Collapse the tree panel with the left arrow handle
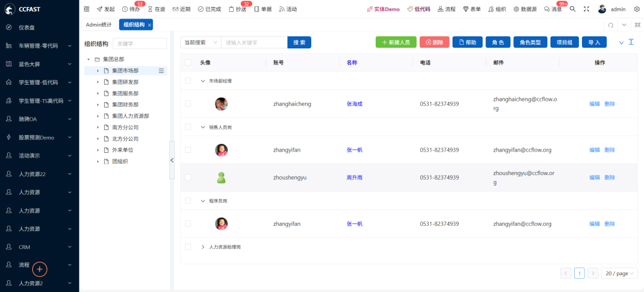This screenshot has height=292, width=644. point(172,160)
